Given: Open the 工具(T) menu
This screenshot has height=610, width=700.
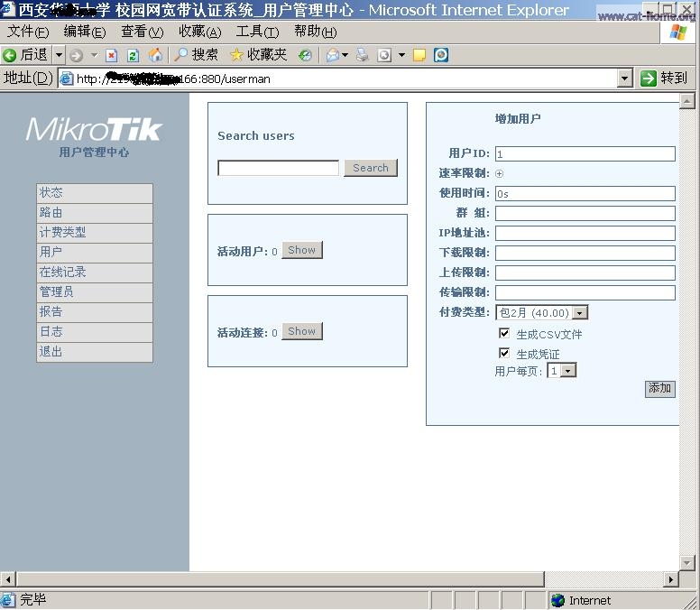Looking at the screenshot, I should coord(257,32).
